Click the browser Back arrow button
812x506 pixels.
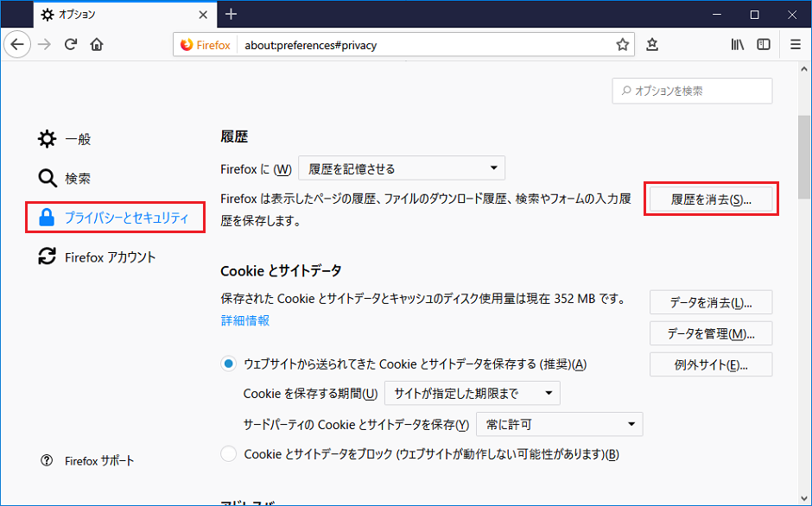[x=18, y=45]
